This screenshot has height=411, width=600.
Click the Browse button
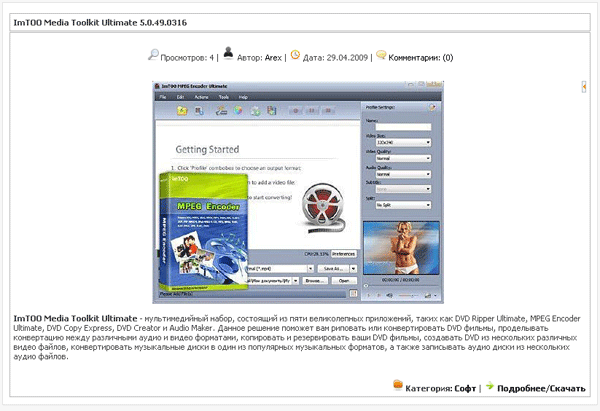315,281
